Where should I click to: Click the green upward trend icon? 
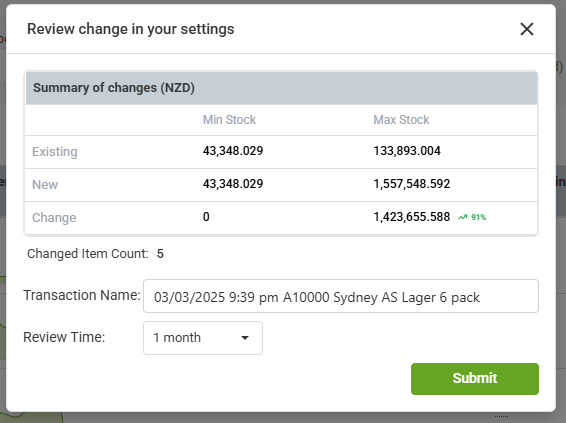tap(462, 217)
